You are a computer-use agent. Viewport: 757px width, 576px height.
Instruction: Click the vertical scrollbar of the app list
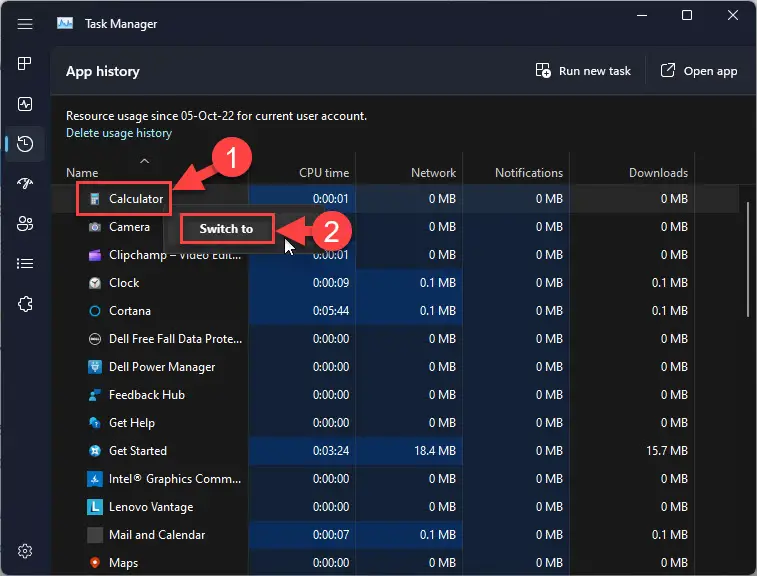click(x=748, y=259)
